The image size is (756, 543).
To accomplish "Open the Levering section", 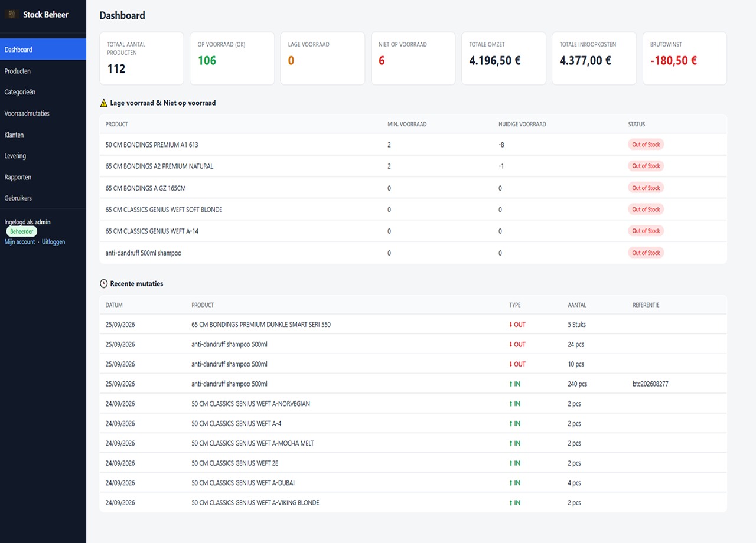I will point(43,156).
